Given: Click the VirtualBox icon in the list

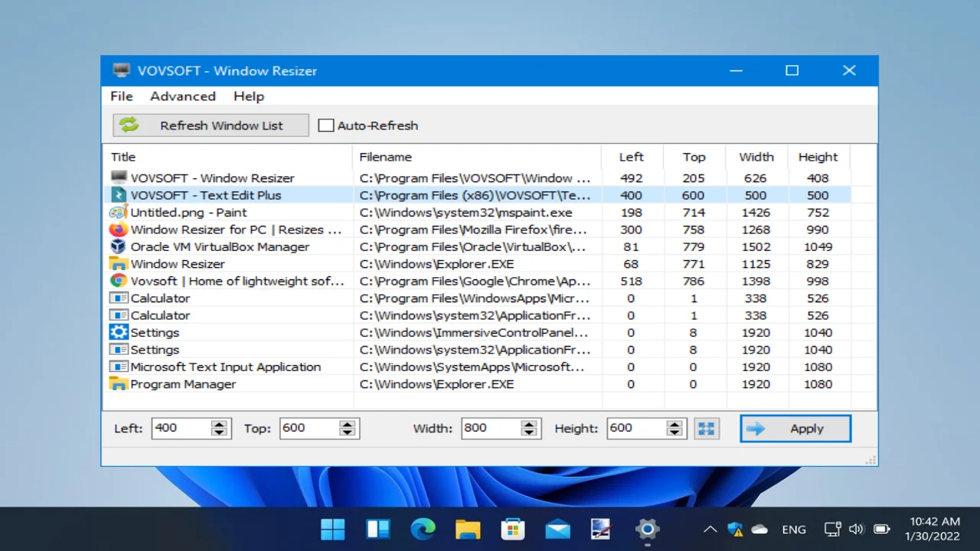Looking at the screenshot, I should tap(118, 246).
